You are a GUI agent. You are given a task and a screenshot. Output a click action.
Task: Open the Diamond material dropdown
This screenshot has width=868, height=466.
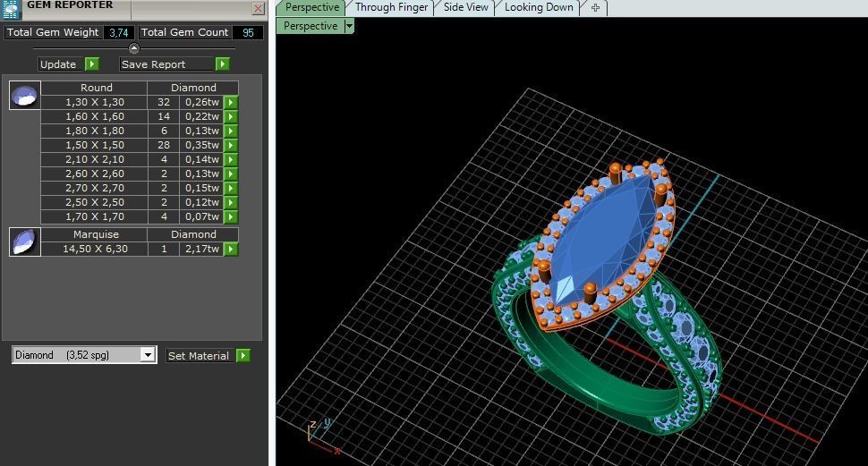(148, 355)
